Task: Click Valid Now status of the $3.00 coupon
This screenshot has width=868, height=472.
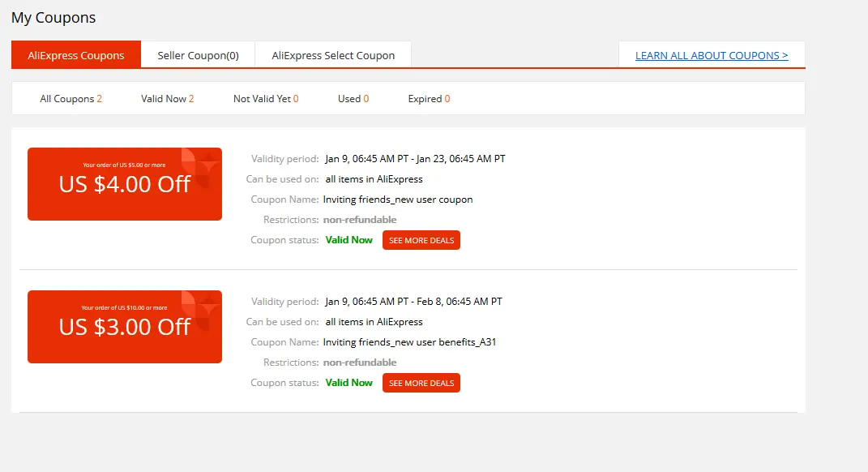Action: pos(348,383)
